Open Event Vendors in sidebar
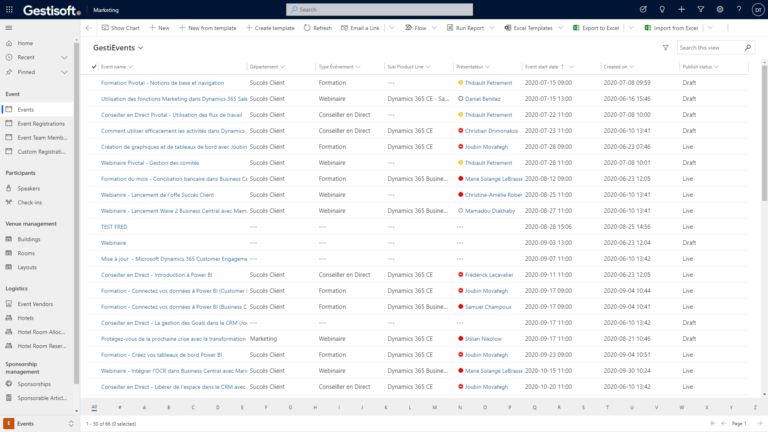This screenshot has width=768, height=432. tap(35, 304)
